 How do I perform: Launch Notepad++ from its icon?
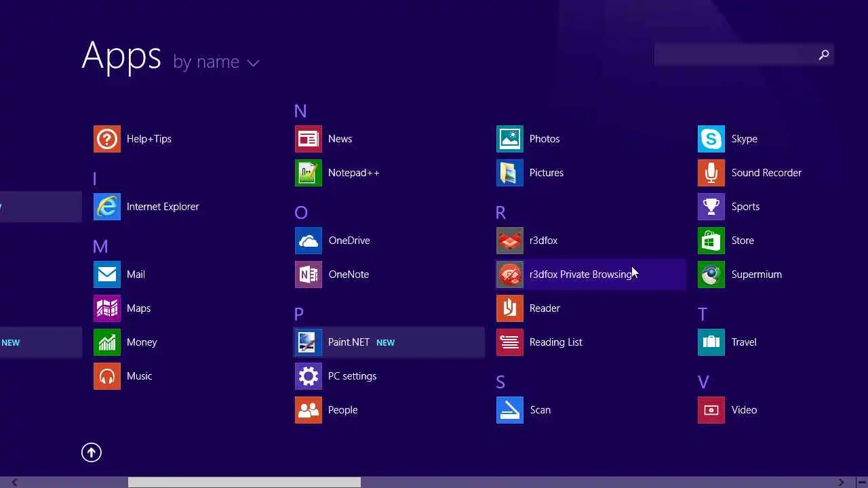[309, 173]
